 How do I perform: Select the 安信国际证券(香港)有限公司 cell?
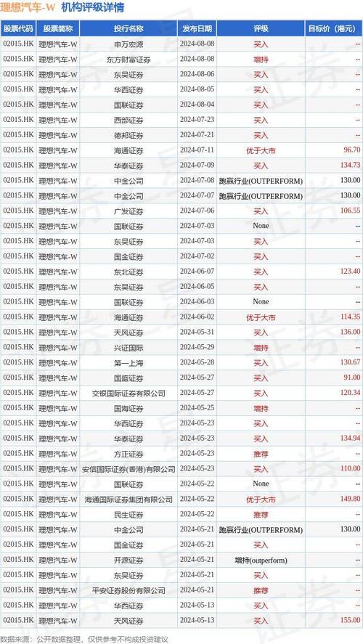point(129,469)
